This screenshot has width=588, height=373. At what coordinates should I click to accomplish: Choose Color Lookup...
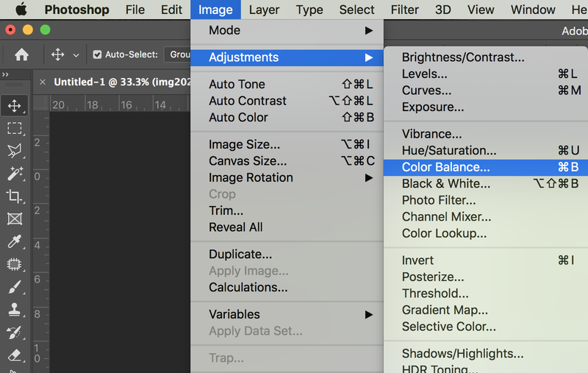[x=486, y=233]
